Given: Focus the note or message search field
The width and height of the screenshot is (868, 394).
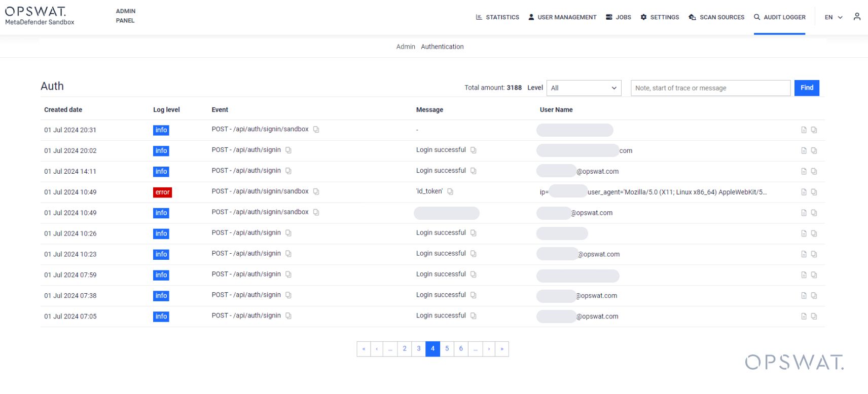Looking at the screenshot, I should pyautogui.click(x=710, y=88).
